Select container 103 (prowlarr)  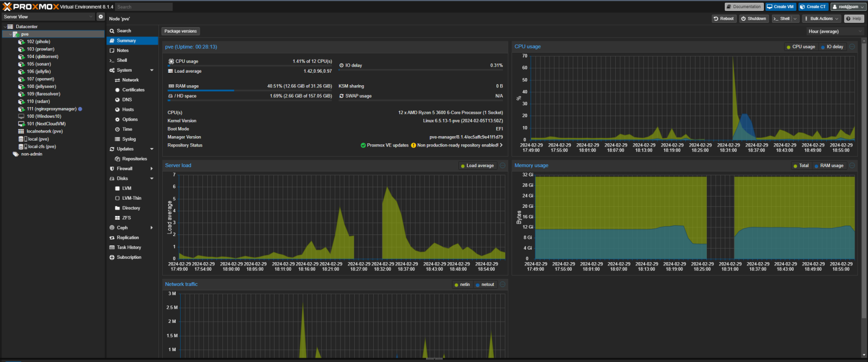click(41, 49)
